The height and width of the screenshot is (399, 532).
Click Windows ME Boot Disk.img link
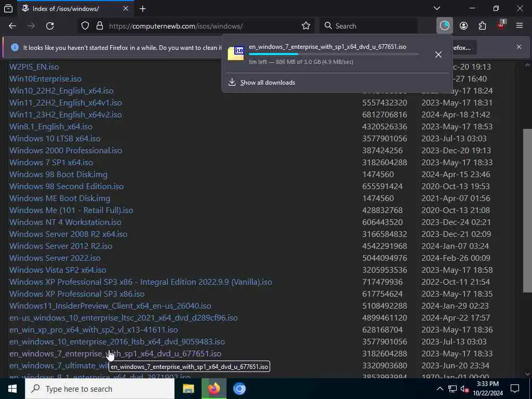[60, 198]
